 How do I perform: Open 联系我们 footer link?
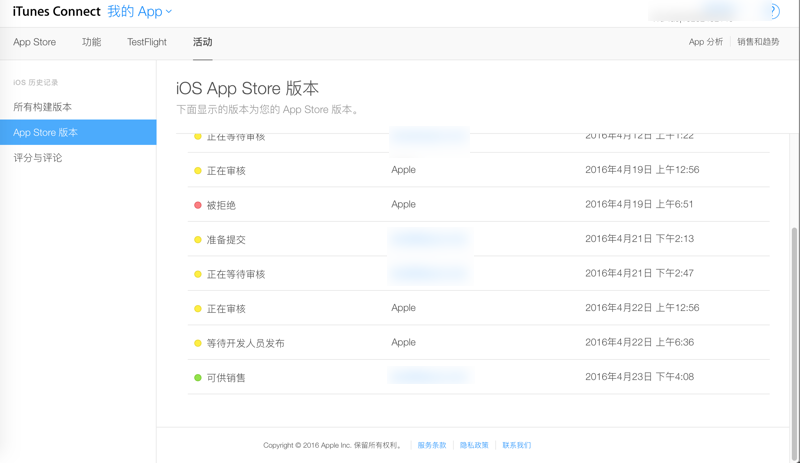point(516,445)
